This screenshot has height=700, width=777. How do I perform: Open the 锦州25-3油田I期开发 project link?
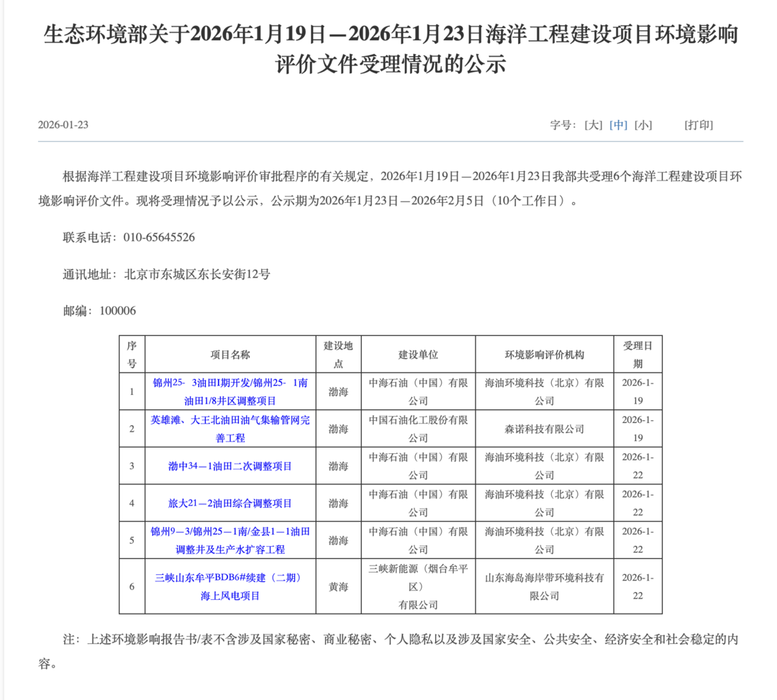tap(230, 391)
